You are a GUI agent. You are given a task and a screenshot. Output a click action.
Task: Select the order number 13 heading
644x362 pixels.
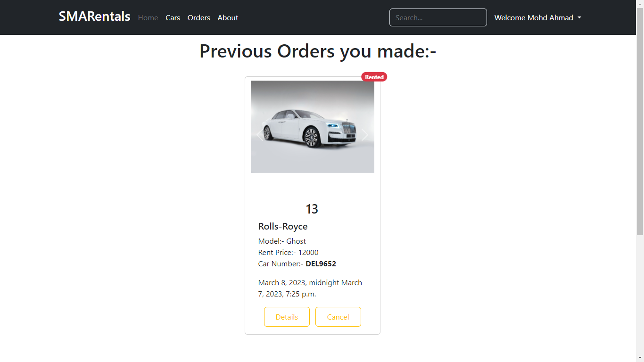[x=312, y=209]
